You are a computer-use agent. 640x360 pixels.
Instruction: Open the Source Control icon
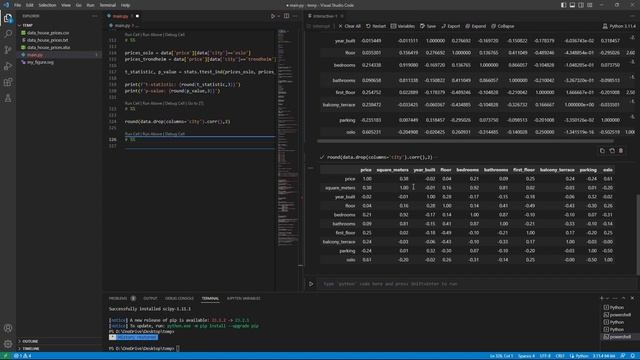(x=8, y=50)
